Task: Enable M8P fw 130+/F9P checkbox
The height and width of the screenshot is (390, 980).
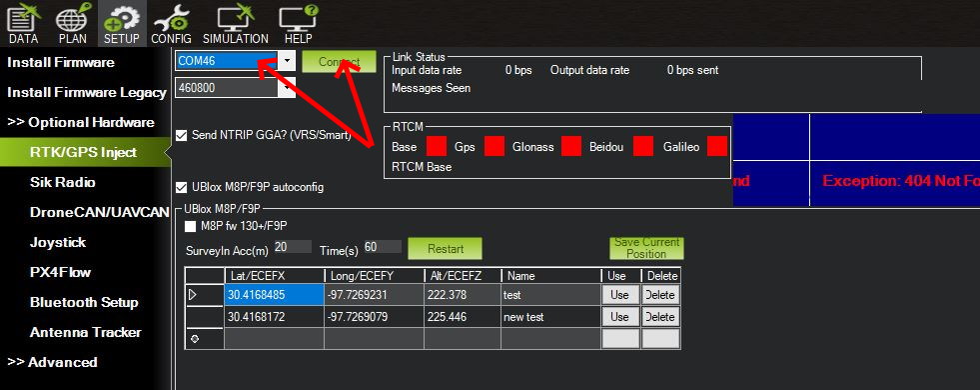Action: [191, 226]
